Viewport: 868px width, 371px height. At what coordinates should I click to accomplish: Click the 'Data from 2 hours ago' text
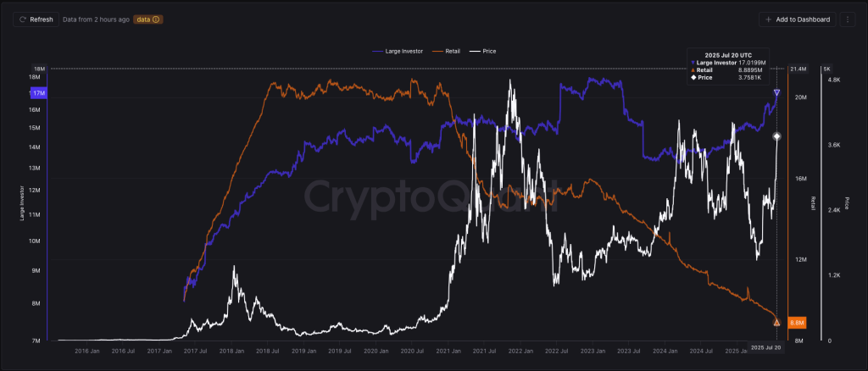97,19
